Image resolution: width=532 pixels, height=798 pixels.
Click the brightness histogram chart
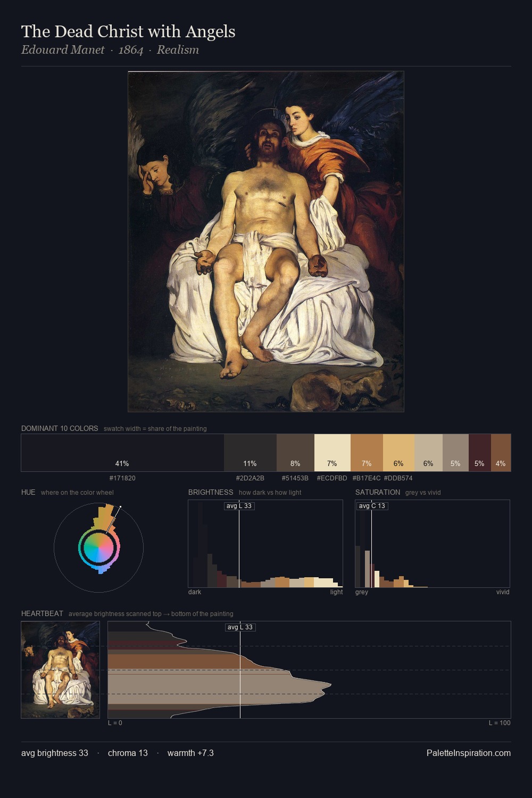click(x=265, y=544)
